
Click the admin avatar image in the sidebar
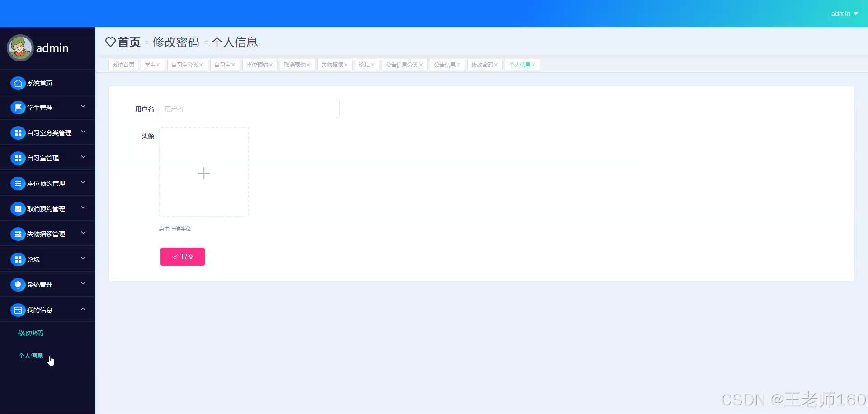(20, 47)
